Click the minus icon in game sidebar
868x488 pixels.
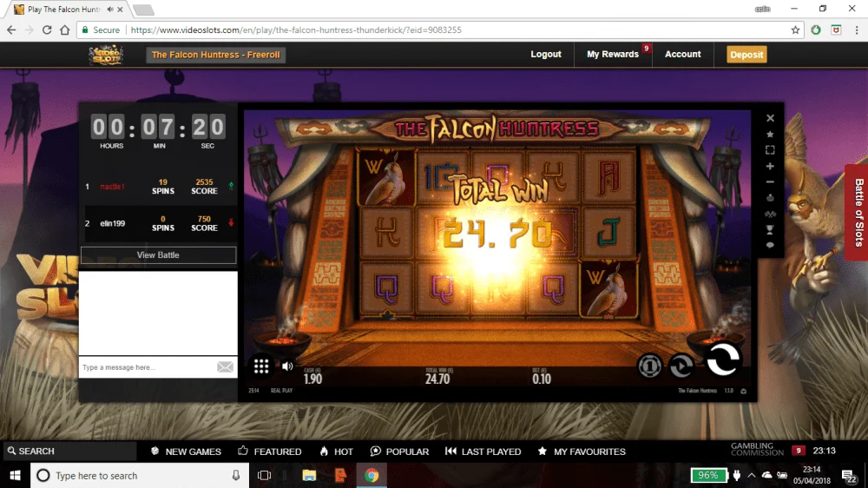(770, 181)
